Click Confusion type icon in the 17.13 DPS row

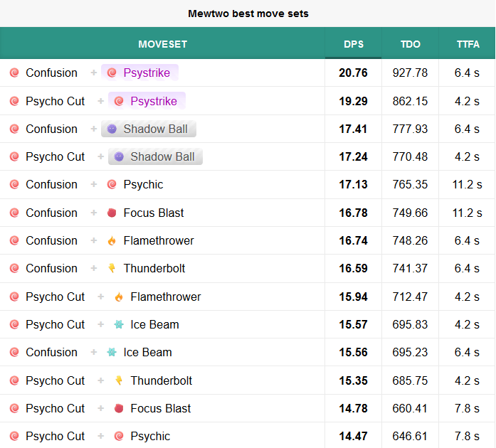[14, 185]
